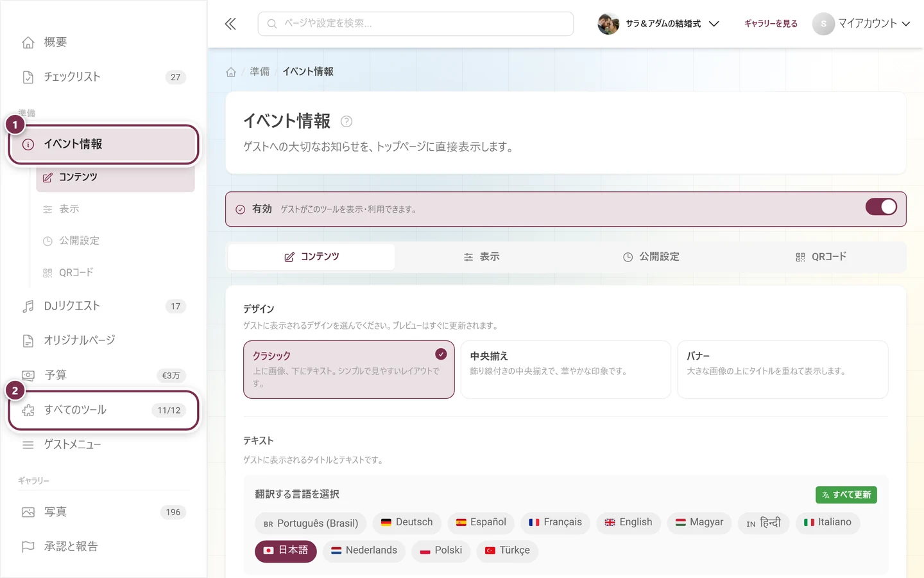This screenshot has height=578, width=924.
Task: Click the event avatar photo in header
Action: [x=608, y=24]
